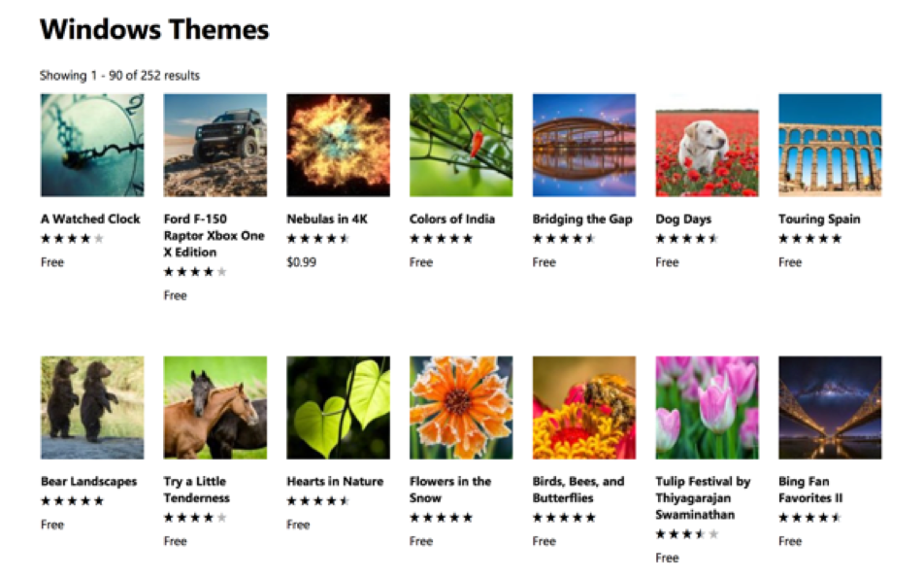Open the Tulip Festival tulips thumbnail
The image size is (924, 578).
(707, 408)
